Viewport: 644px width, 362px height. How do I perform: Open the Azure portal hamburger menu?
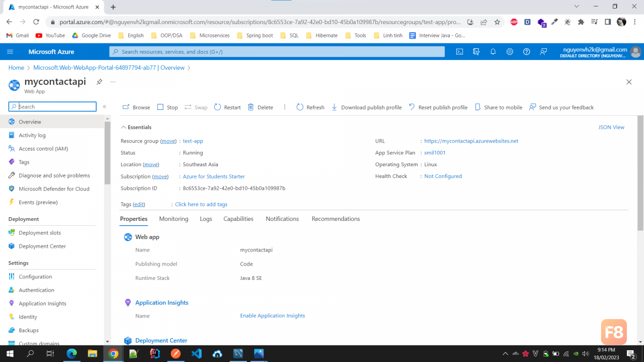tap(10, 51)
